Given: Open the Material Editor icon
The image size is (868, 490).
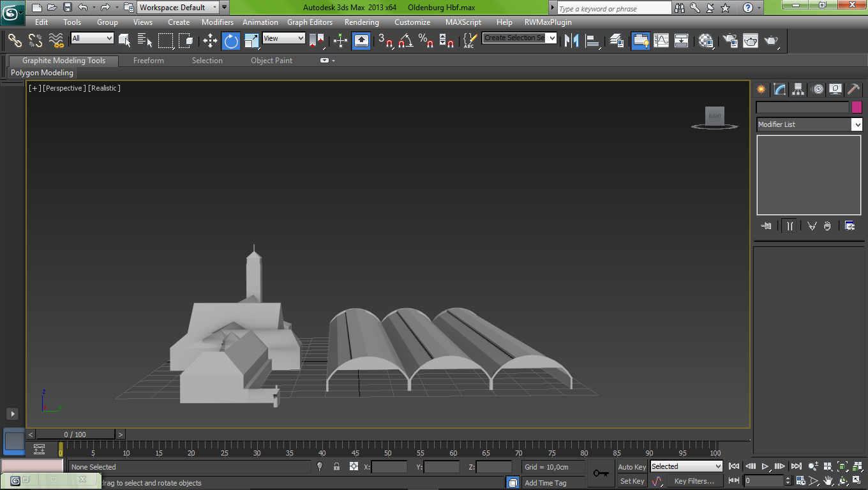Looking at the screenshot, I should tap(706, 41).
